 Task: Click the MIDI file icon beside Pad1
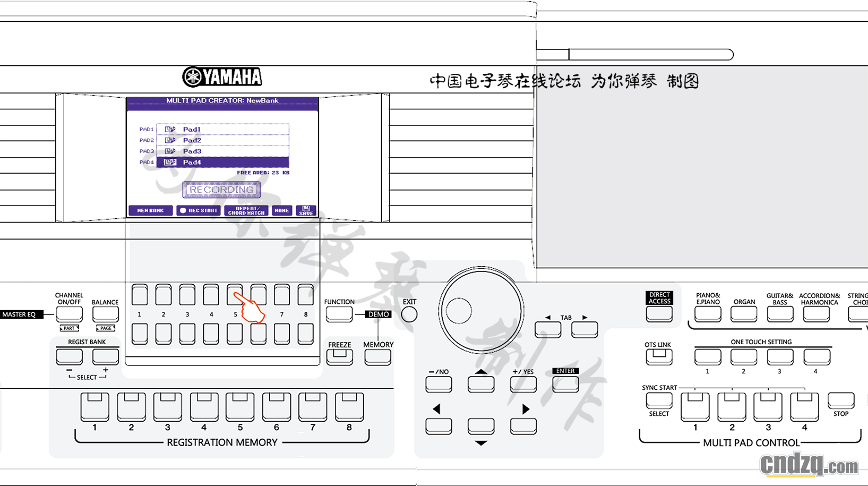coord(170,129)
